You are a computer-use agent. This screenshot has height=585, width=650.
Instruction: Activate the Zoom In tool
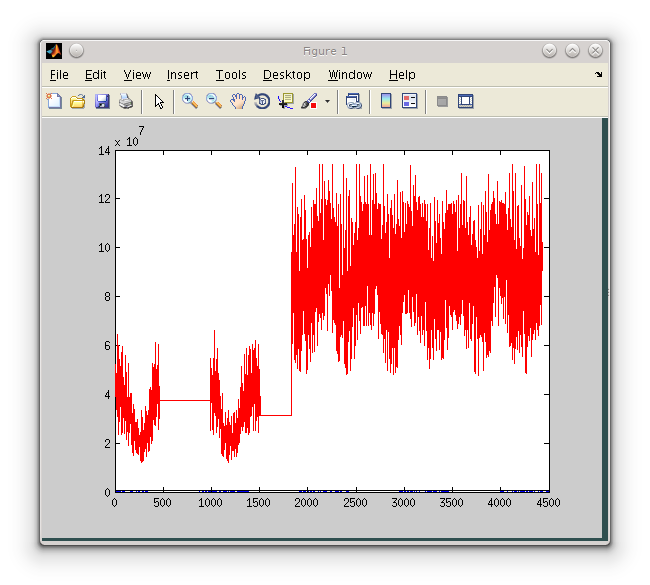click(x=189, y=101)
